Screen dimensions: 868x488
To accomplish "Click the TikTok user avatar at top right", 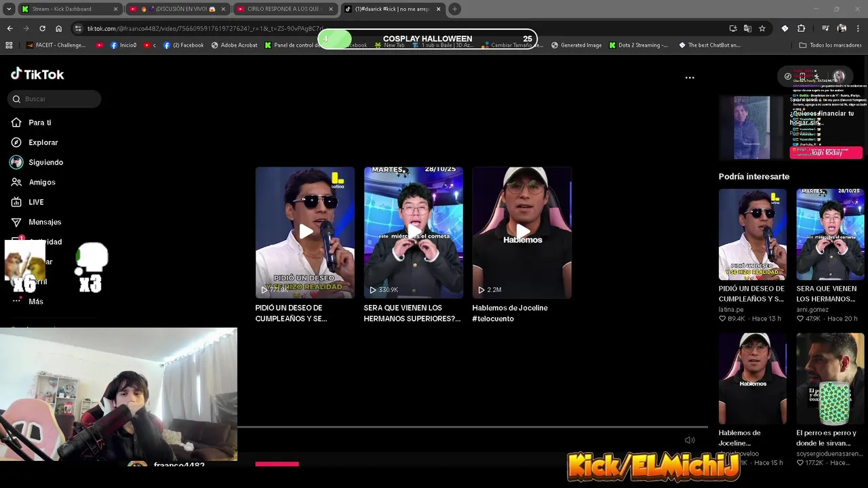I will tap(839, 76).
